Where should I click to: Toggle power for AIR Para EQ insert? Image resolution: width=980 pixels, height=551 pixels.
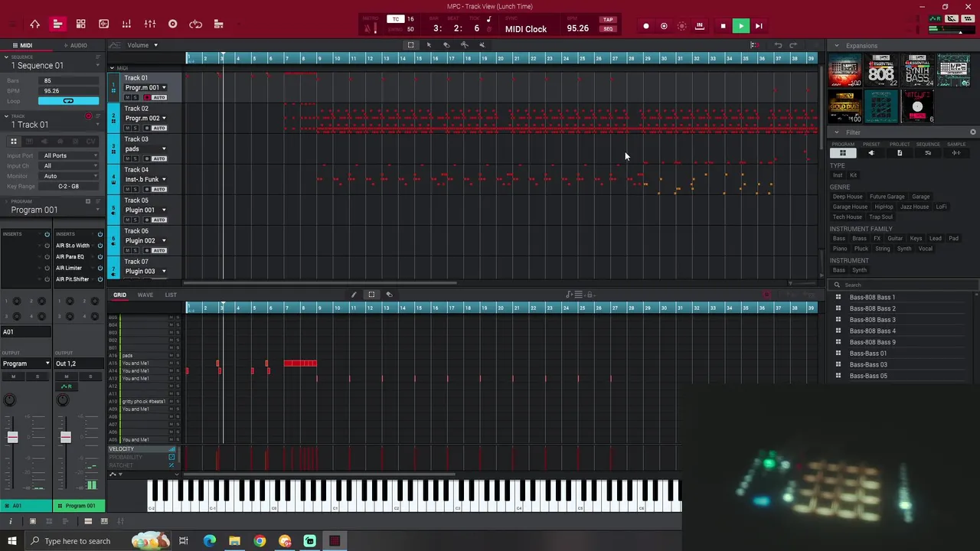[x=100, y=257]
